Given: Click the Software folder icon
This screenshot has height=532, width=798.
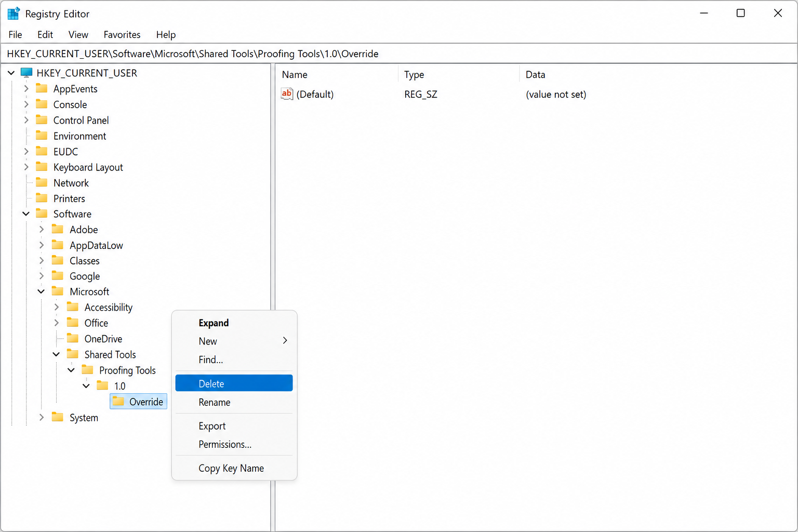Looking at the screenshot, I should click(42, 214).
